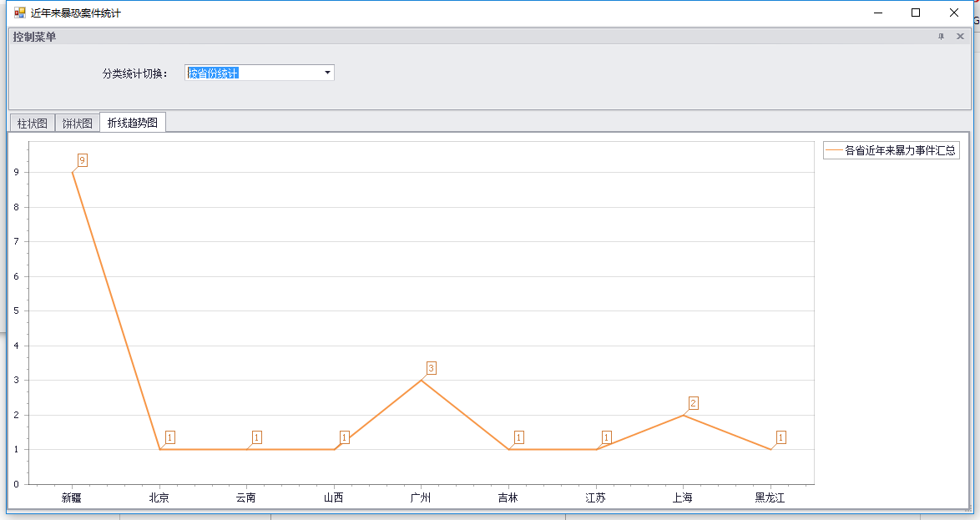Click the 1 data label above 黑龙江
Viewport: 980px width, 520px height.
click(x=781, y=437)
